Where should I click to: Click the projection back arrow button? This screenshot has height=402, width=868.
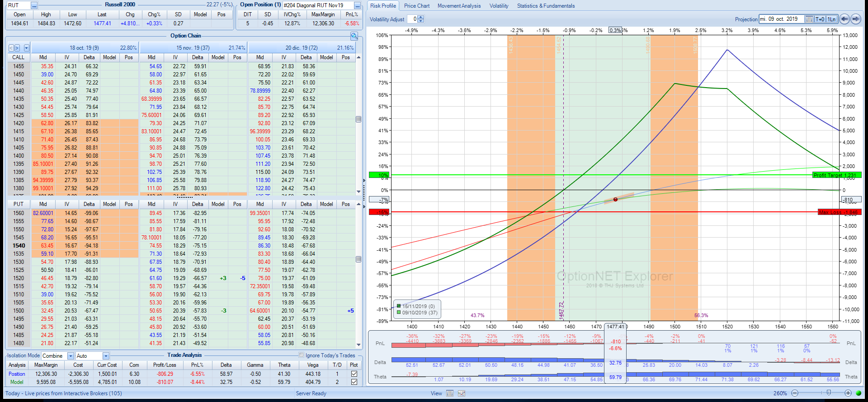844,19
